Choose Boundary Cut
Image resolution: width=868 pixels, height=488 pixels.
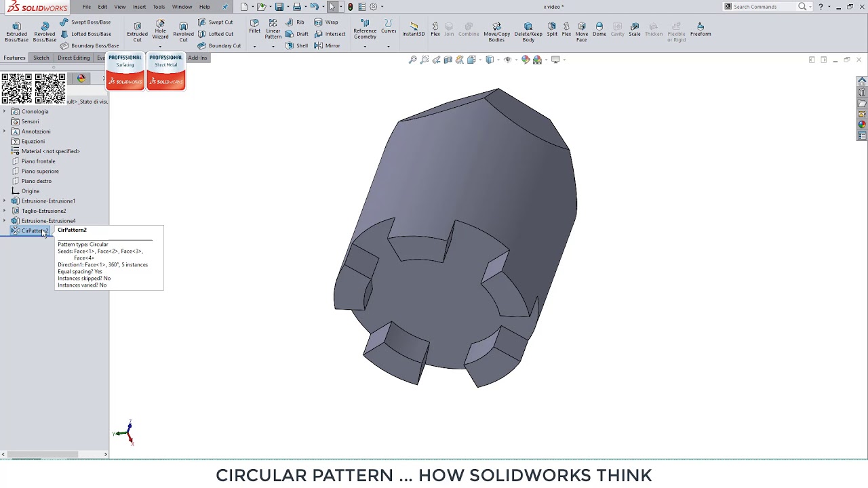219,45
